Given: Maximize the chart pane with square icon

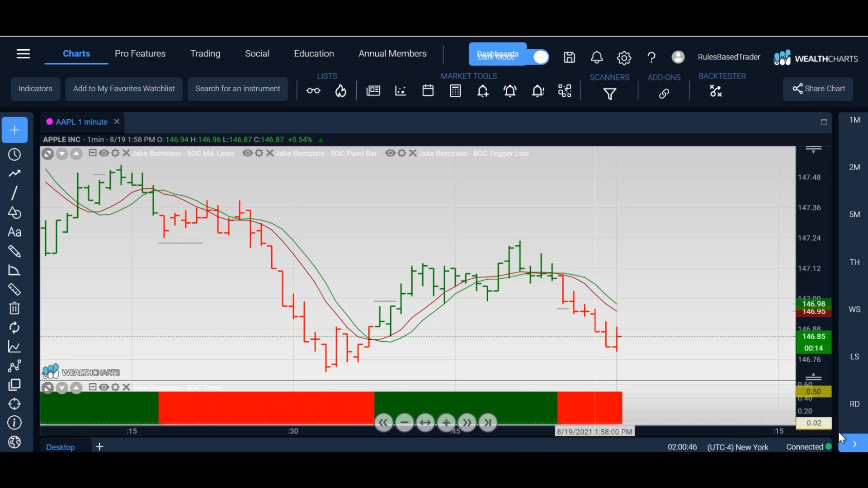Looking at the screenshot, I should (x=824, y=122).
